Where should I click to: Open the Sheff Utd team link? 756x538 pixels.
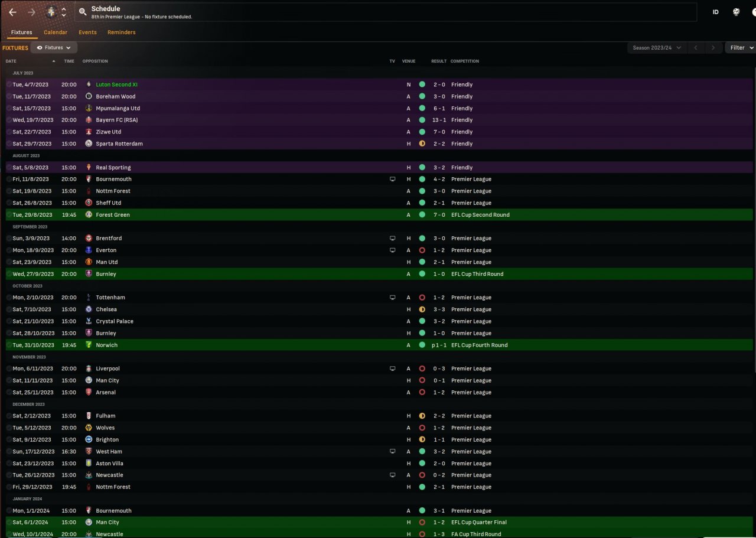point(109,203)
